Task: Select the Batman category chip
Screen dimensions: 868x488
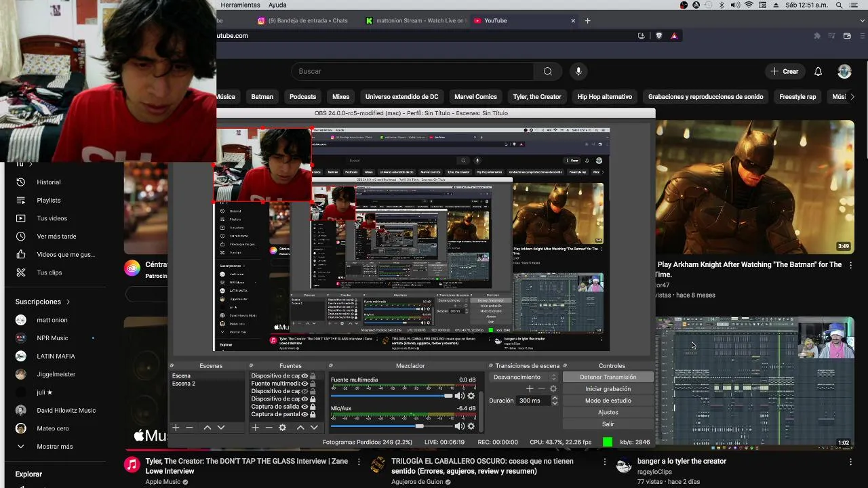Action: [x=262, y=97]
